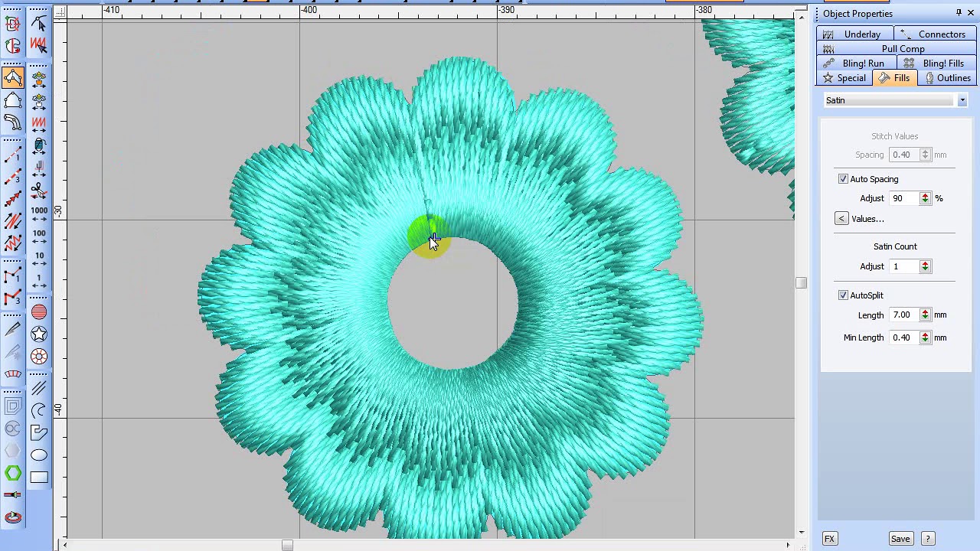980x551 pixels.
Task: Select the travel by 10 stitches tool
Action: [x=39, y=259]
